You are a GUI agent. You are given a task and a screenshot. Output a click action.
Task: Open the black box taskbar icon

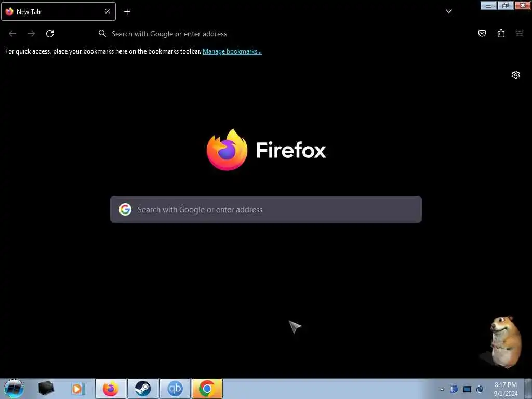click(46, 389)
